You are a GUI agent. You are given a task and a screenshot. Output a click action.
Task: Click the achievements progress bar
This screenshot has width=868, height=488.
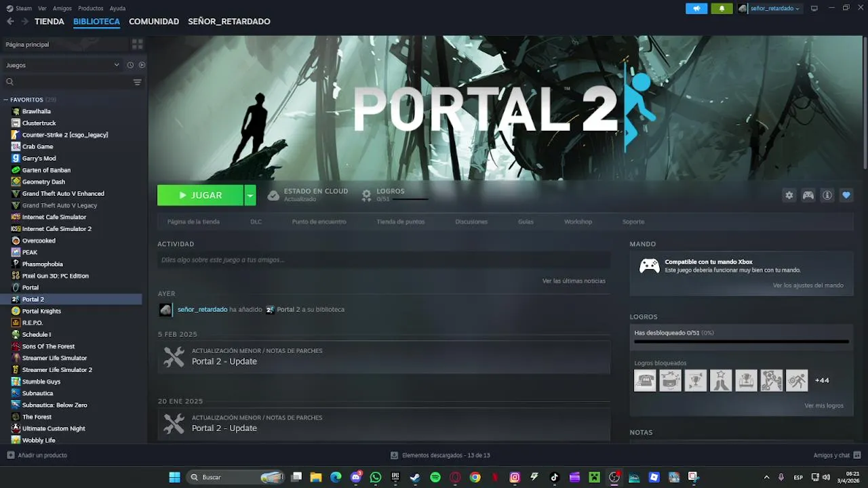point(741,342)
